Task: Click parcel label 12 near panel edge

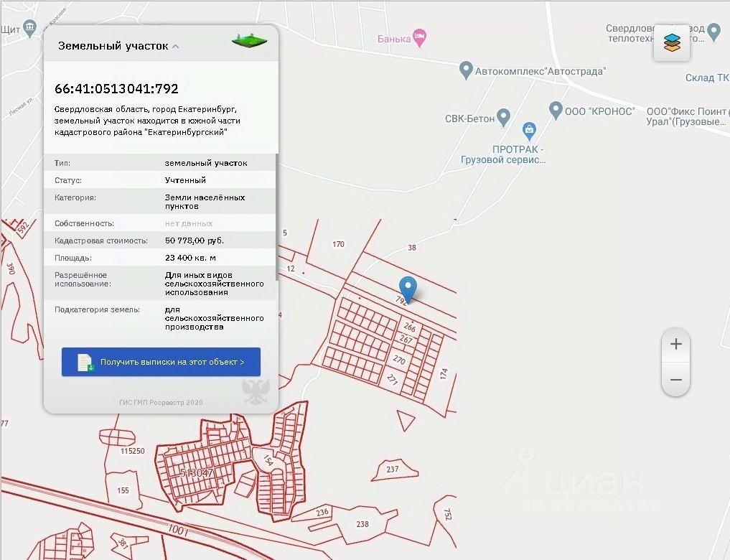Action: (291, 269)
